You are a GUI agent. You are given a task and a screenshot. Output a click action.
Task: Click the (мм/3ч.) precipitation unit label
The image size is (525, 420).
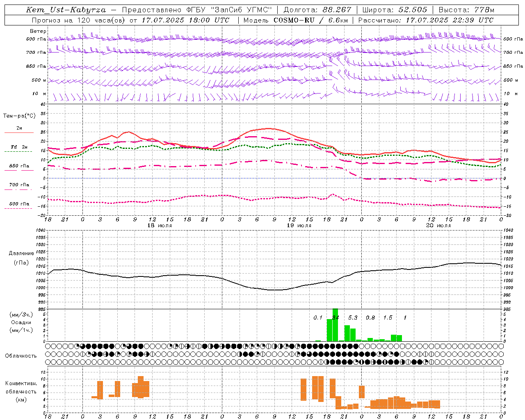click(21, 315)
